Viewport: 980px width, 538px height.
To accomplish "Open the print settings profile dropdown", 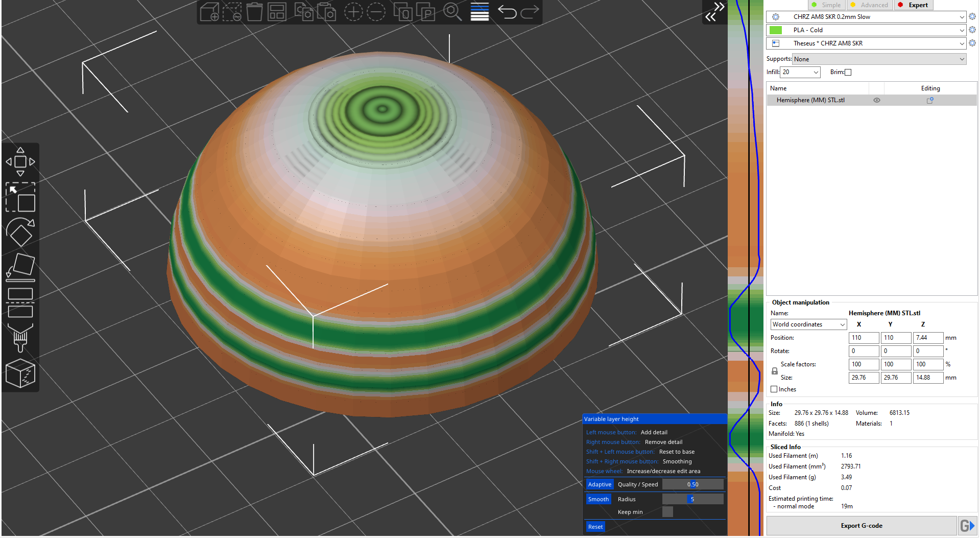I will click(x=866, y=17).
